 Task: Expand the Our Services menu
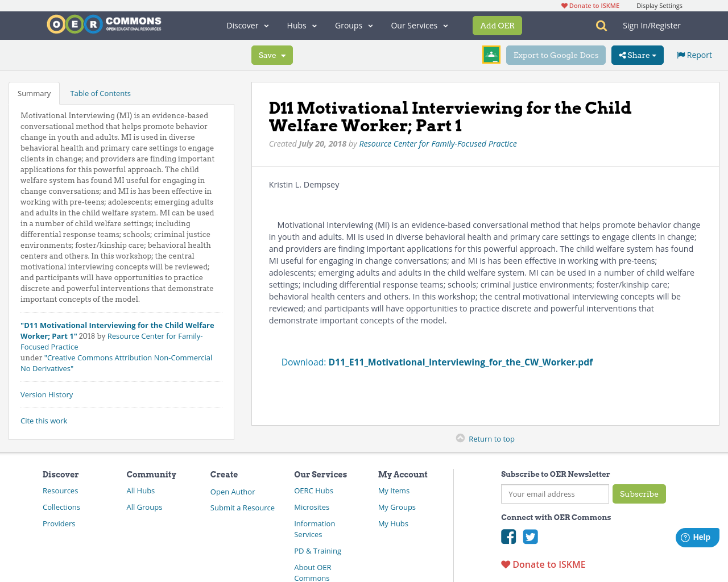(x=418, y=25)
